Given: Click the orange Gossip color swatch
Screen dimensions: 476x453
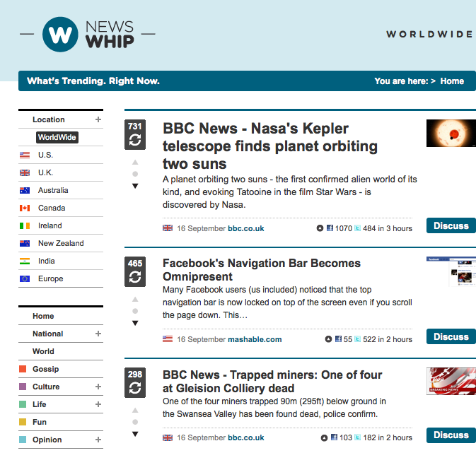Looking at the screenshot, I should pyautogui.click(x=23, y=369).
